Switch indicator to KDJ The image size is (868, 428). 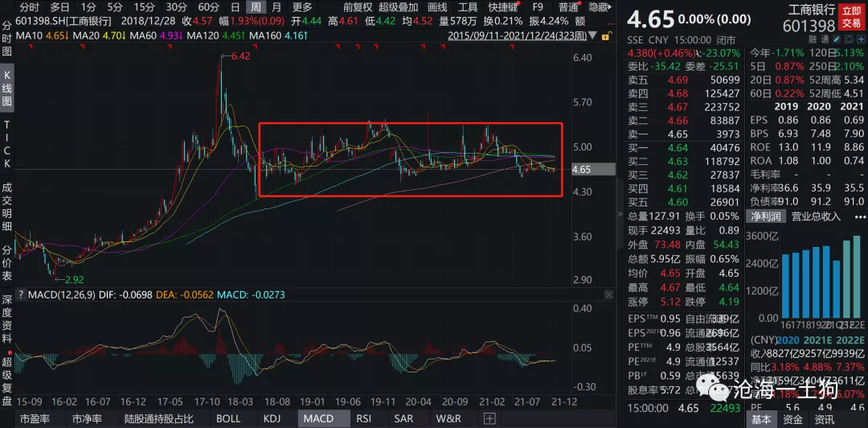pos(273,418)
